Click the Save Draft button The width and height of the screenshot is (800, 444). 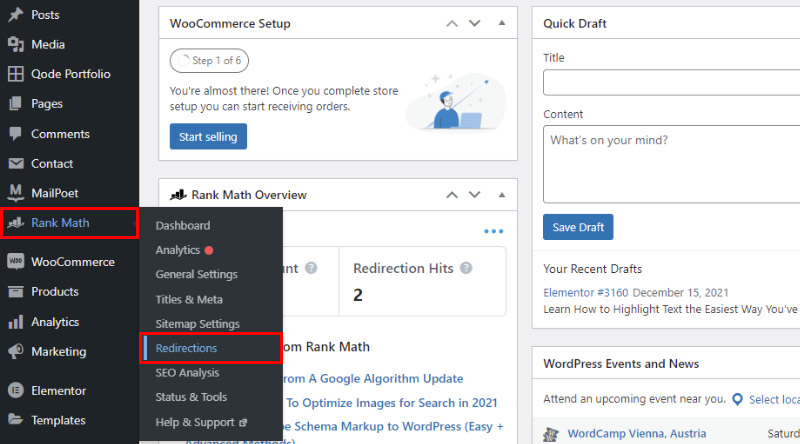(x=578, y=227)
